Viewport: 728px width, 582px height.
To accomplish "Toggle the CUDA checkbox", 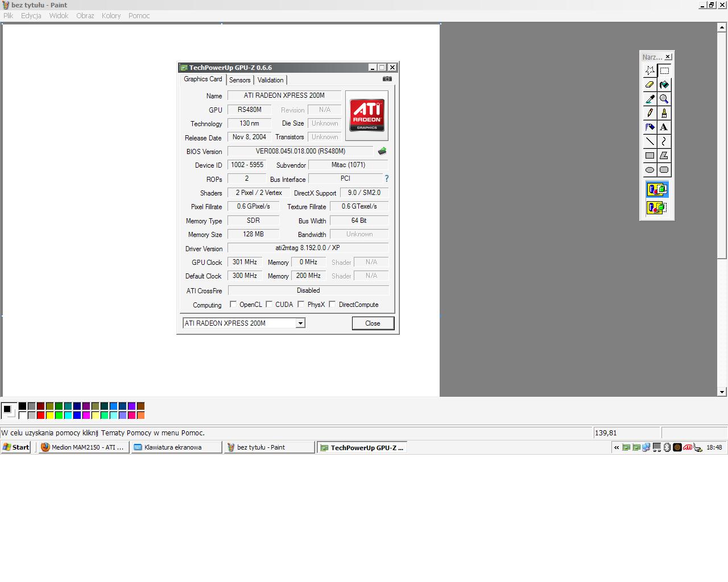I will tap(269, 304).
